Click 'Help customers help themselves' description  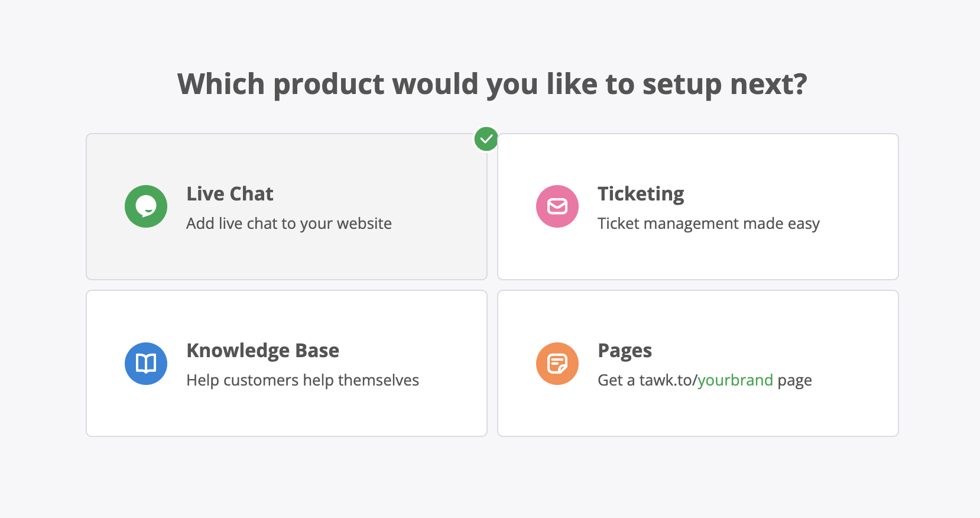pyautogui.click(x=303, y=380)
